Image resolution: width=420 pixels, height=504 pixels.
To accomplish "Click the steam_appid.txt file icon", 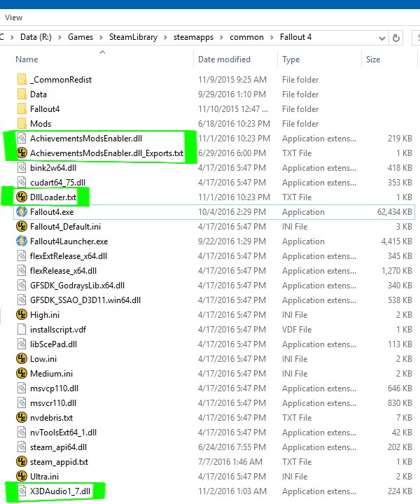I will pyautogui.click(x=22, y=461).
